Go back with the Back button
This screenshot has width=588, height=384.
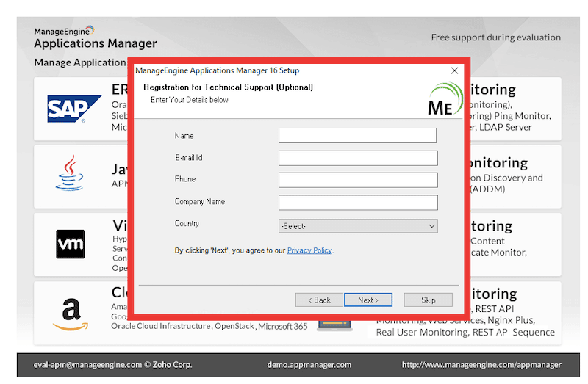coord(319,300)
